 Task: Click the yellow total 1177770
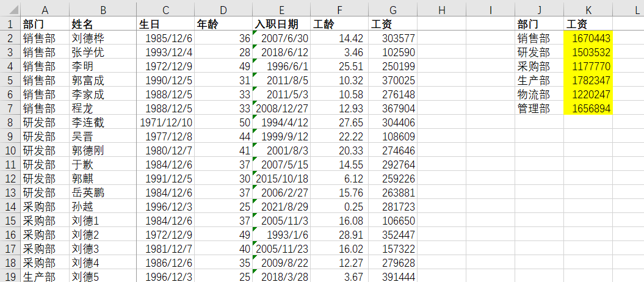(588, 67)
